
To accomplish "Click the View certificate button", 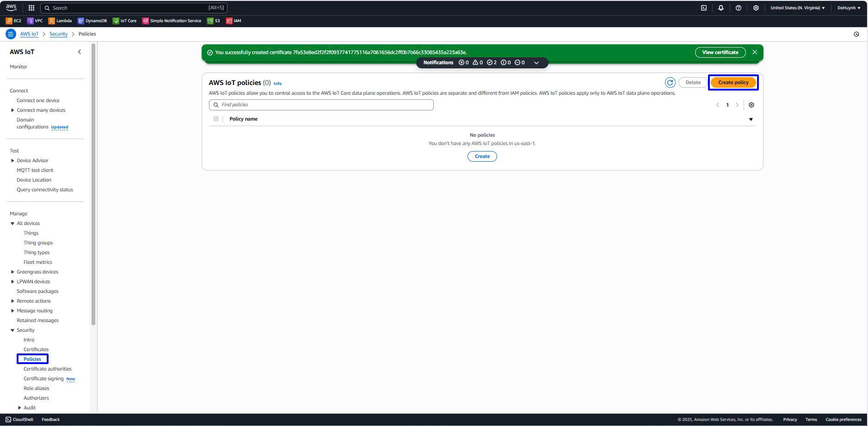I will point(720,52).
